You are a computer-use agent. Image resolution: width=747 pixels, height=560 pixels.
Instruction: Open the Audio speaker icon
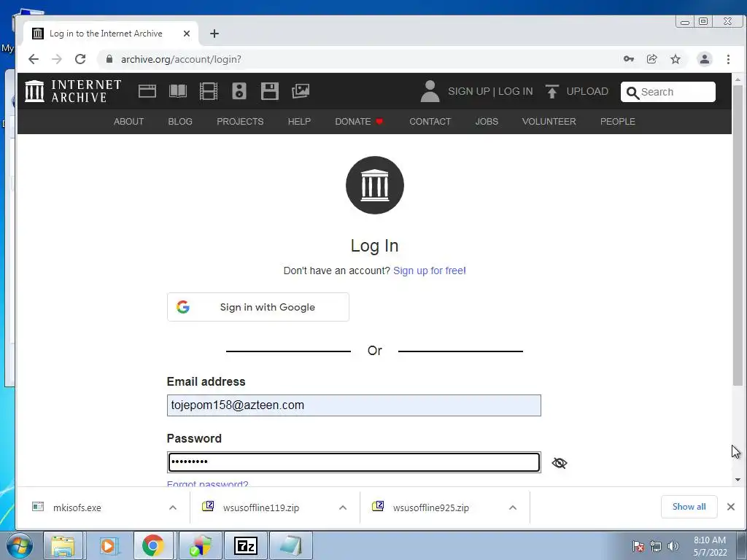point(239,91)
